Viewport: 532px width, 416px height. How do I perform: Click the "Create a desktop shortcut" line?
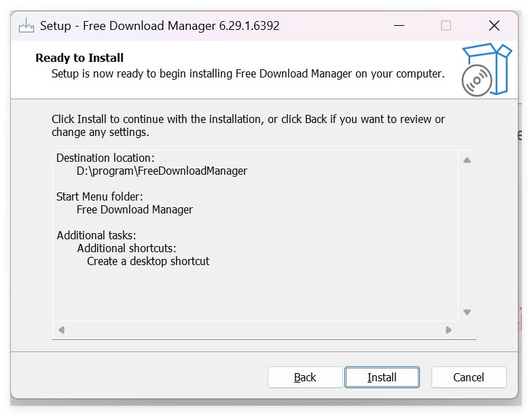[x=148, y=261]
